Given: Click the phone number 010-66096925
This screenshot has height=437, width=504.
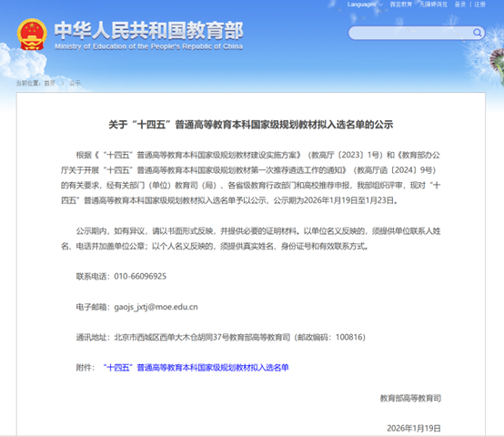Looking at the screenshot, I should (140, 277).
